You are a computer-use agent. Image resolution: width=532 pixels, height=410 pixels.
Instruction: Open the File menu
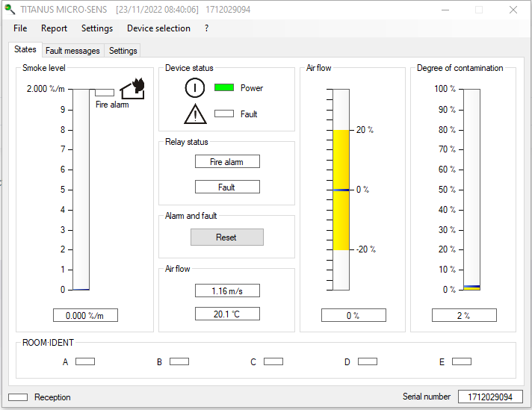click(x=20, y=28)
